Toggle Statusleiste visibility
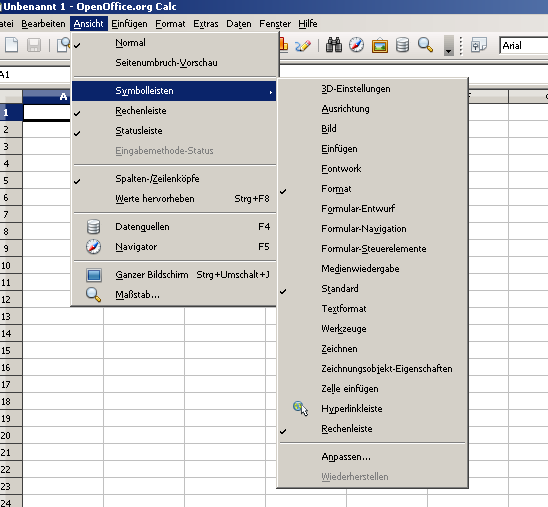This screenshot has height=507, width=548. (x=174, y=131)
